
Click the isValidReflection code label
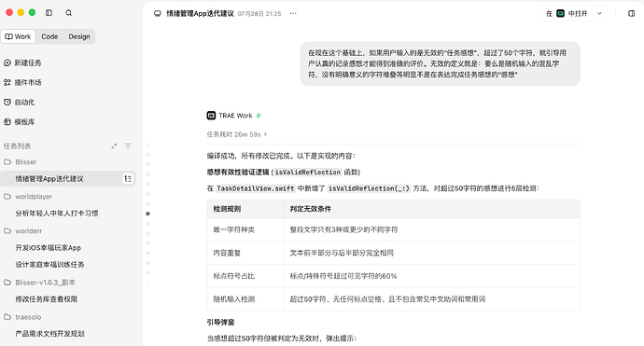pyautogui.click(x=308, y=173)
